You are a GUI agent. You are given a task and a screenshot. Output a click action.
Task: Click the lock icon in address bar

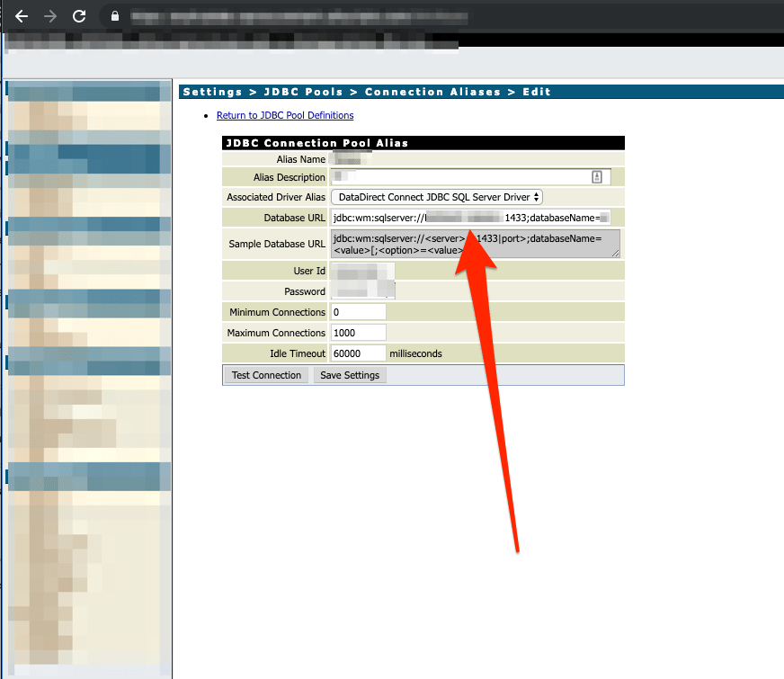114,16
